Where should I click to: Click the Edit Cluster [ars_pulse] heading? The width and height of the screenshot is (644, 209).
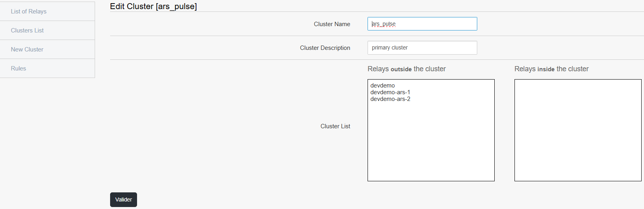[x=153, y=6]
